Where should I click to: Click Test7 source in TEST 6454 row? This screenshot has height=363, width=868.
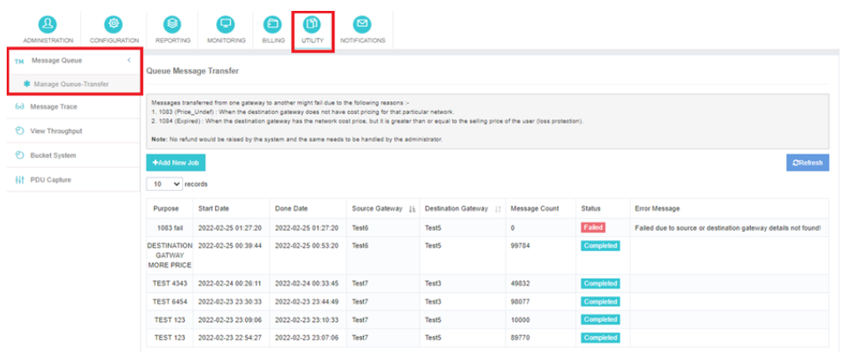(x=360, y=302)
